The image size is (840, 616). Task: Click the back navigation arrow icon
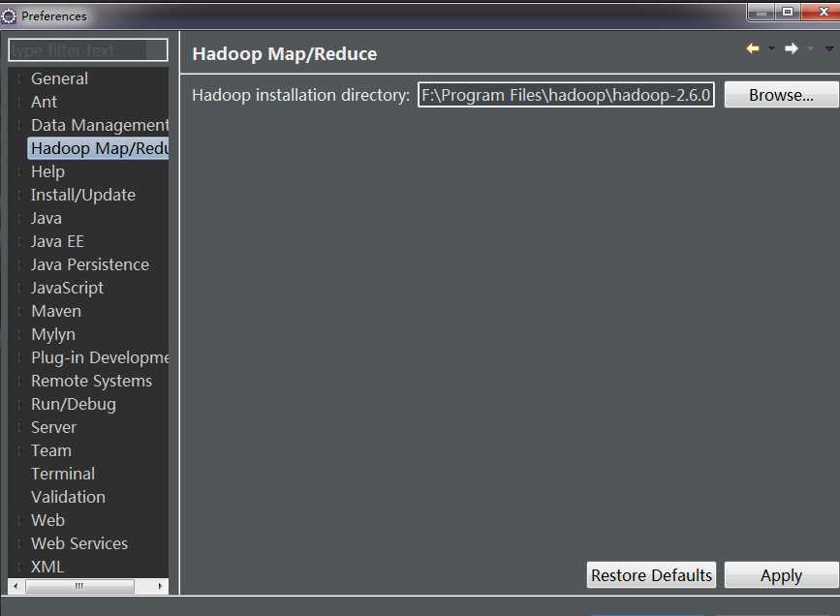pos(752,48)
